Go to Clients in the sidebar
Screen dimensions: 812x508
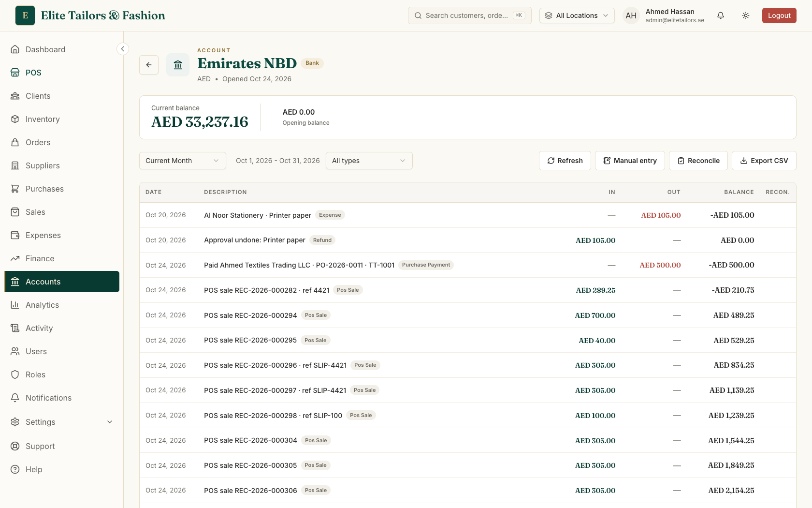[x=62, y=96]
